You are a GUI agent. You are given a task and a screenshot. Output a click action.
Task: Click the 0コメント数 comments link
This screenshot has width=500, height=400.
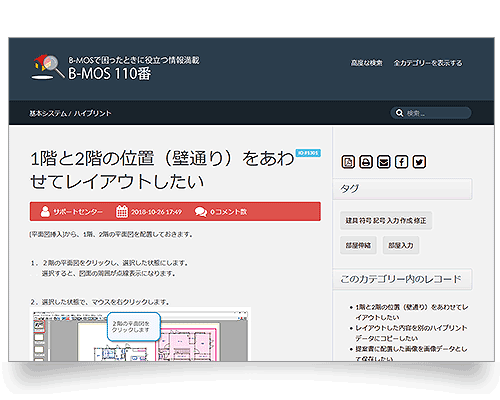228,212
